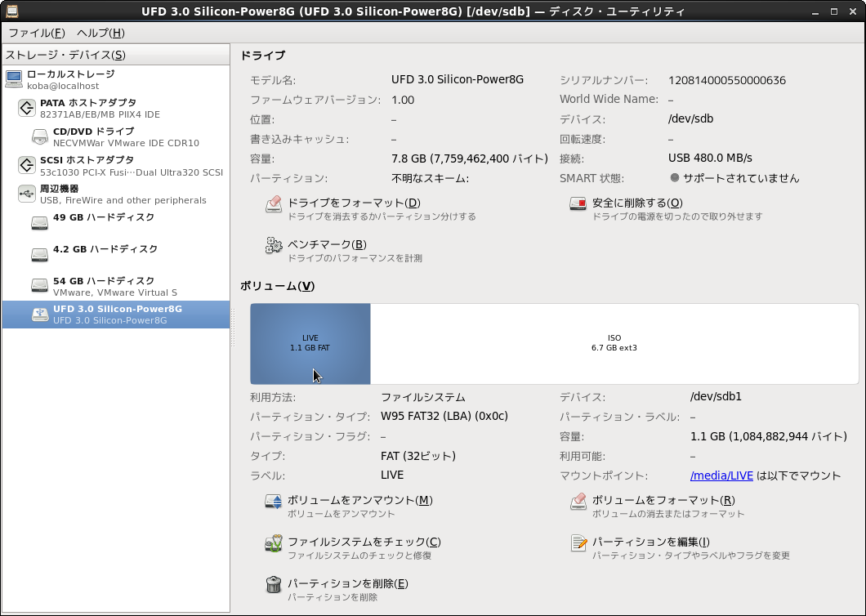Click the Check Filesystem icon
Viewport: 866px width, 616px height.
274,544
